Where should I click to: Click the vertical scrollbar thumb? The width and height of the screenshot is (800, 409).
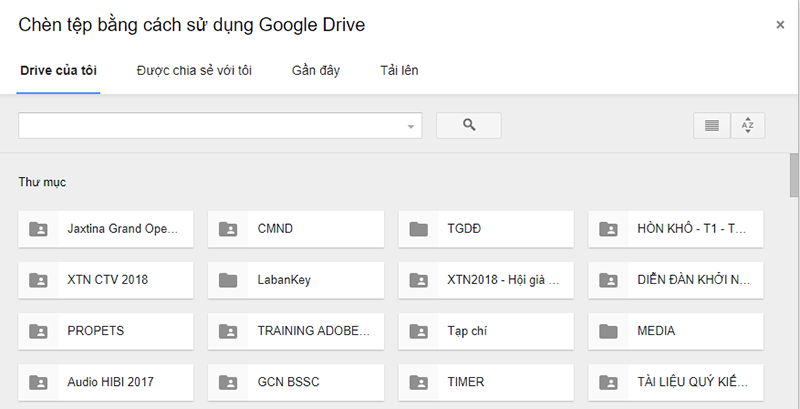tap(794, 175)
